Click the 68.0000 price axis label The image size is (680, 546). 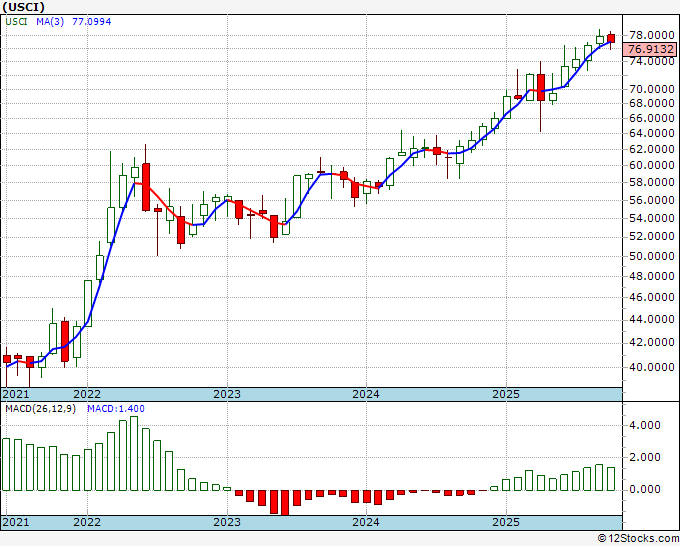click(x=652, y=103)
